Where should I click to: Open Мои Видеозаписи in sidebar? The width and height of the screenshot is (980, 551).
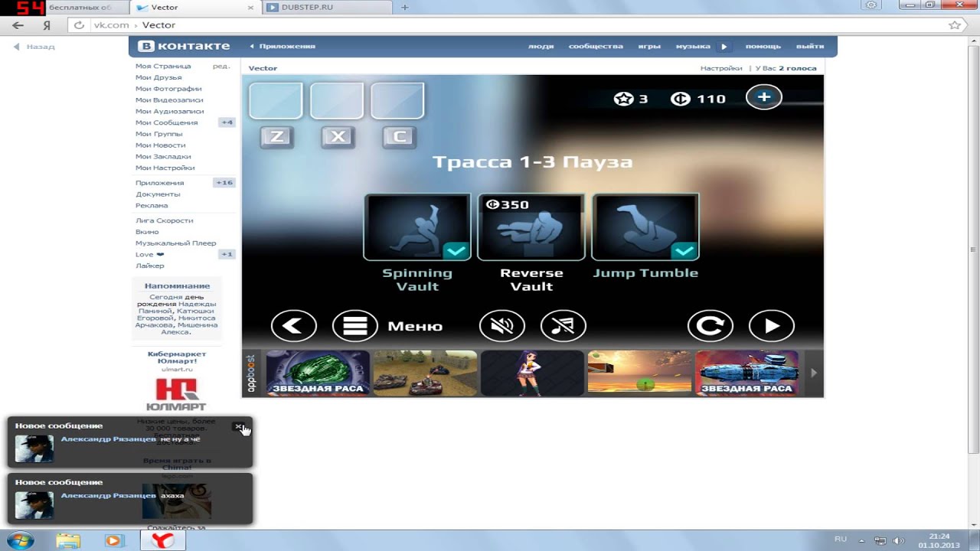coord(169,99)
